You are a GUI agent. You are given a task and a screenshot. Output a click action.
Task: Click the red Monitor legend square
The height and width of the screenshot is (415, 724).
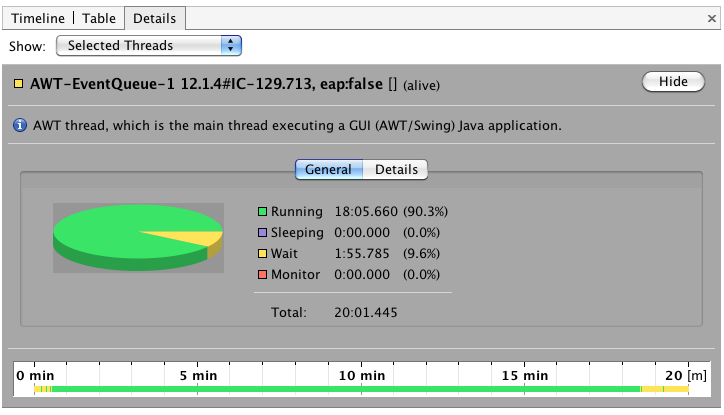[x=262, y=274]
